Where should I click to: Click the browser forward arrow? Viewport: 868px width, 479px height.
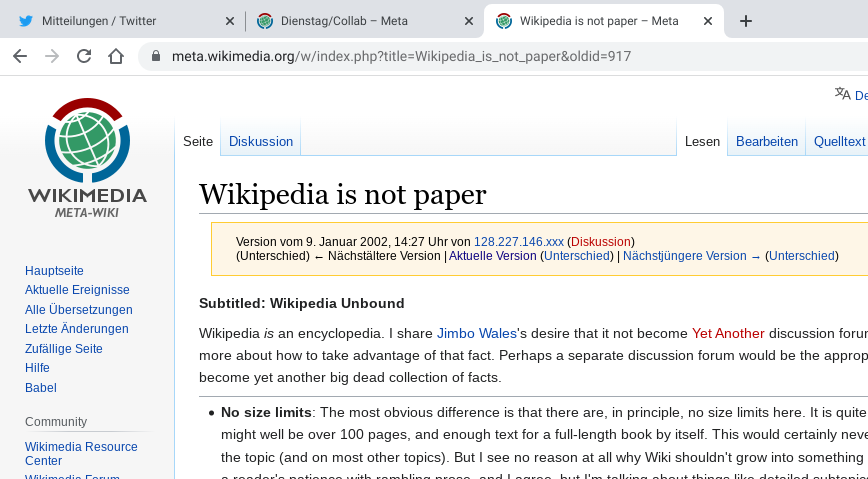(x=52, y=56)
